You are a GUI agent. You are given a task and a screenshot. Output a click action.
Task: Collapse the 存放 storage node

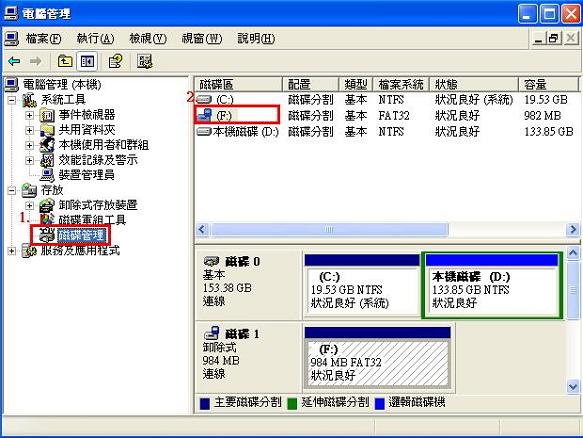pos(12,190)
